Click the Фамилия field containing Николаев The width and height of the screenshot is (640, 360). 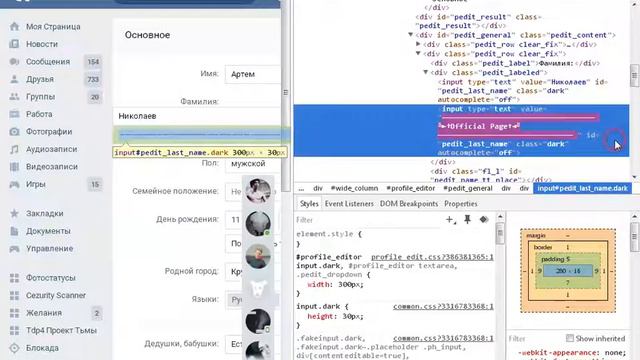[x=197, y=116]
